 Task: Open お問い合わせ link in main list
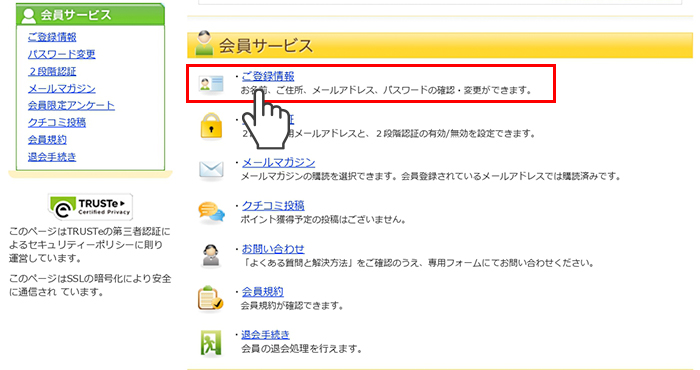click(x=273, y=249)
